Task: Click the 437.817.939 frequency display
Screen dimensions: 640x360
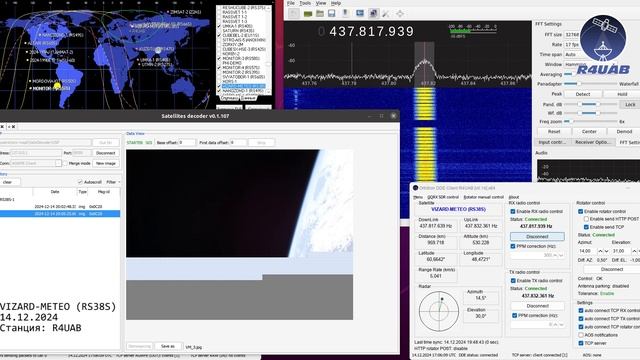Action: tap(372, 32)
